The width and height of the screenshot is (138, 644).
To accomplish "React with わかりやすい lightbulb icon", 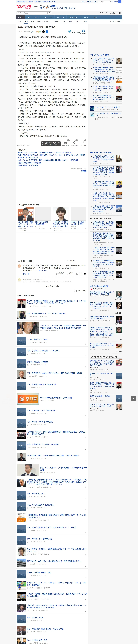I will click(x=74, y=143).
